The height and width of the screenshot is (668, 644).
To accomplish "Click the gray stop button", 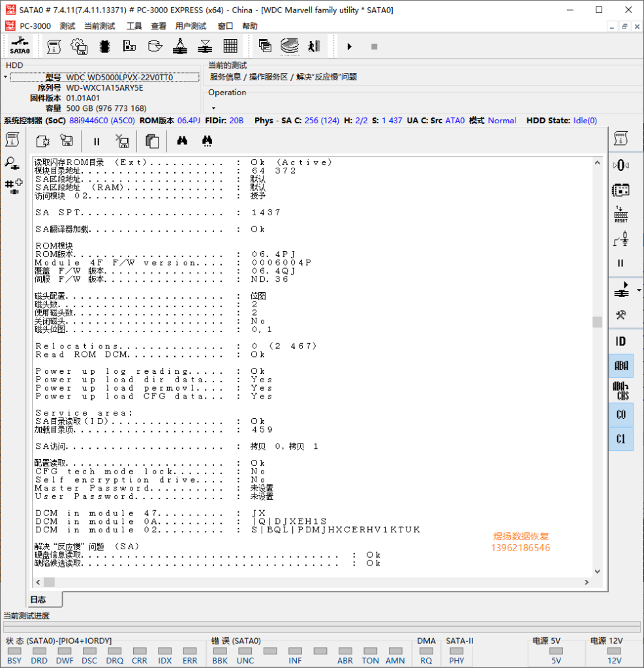I will 375,46.
